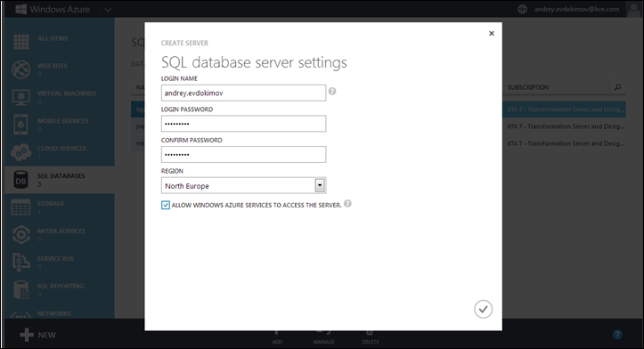644x349 pixels.
Task: Show help for Login Name
Action: tap(332, 91)
